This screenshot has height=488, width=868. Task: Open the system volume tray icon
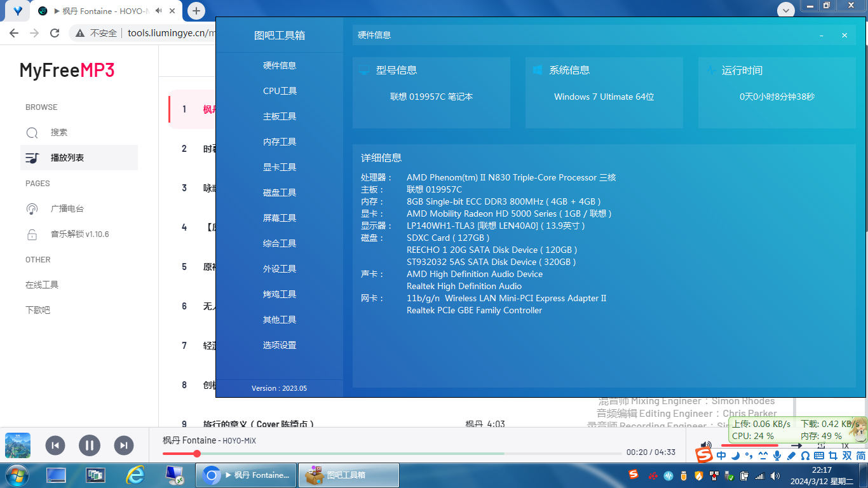pos(775,475)
